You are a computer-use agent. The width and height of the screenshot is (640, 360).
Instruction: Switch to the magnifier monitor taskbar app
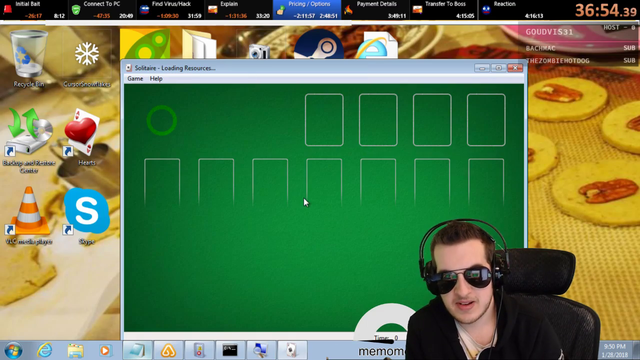261,350
